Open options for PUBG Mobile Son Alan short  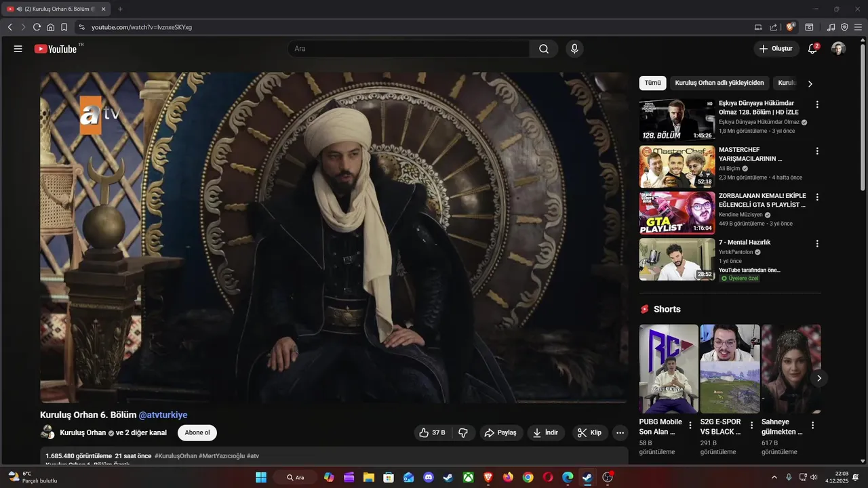(690, 426)
